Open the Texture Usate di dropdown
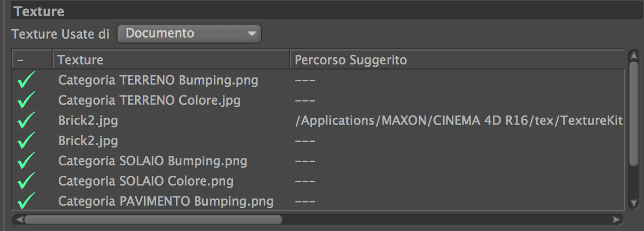 189,34
